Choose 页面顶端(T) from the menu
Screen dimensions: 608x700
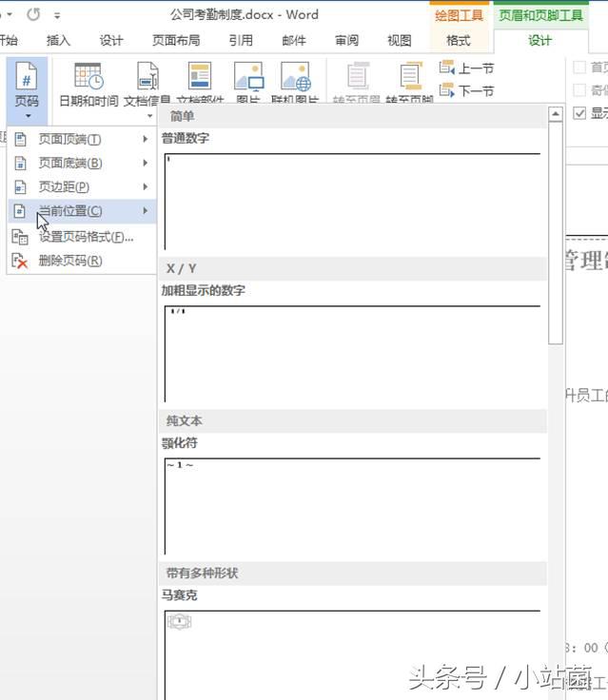click(x=82, y=139)
